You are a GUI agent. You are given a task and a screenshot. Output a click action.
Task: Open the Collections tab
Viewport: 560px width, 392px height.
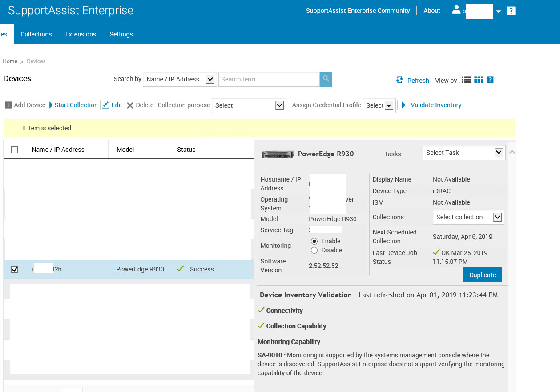pyautogui.click(x=36, y=34)
